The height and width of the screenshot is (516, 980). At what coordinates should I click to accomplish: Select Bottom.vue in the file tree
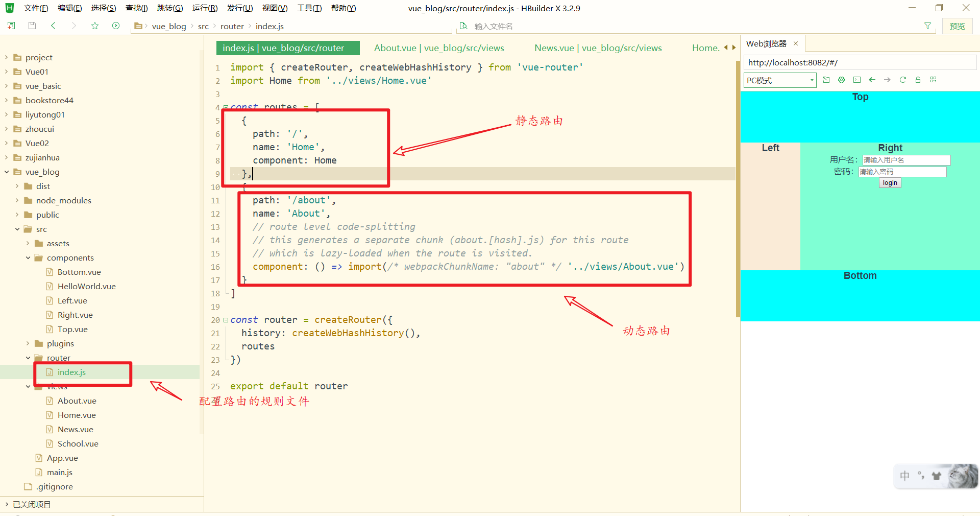click(x=79, y=272)
